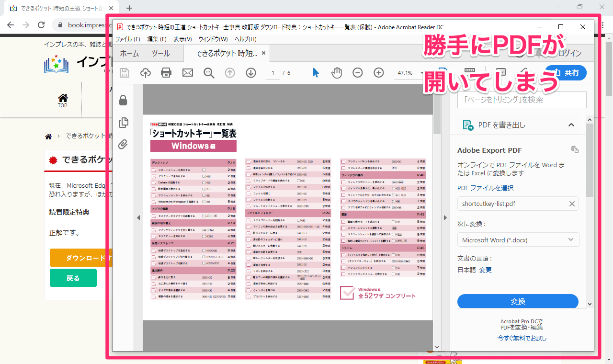
Task: Click the site lock icon in address bar
Action: click(60, 25)
